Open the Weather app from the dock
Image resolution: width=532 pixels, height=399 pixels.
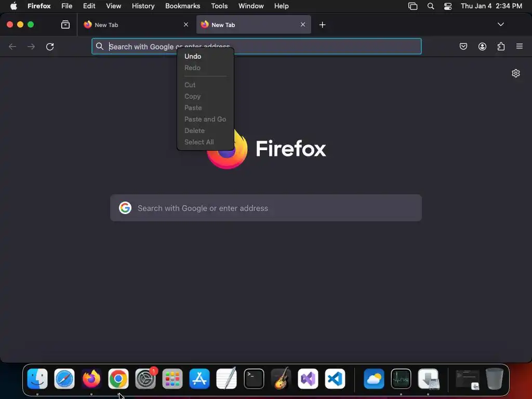click(x=374, y=379)
